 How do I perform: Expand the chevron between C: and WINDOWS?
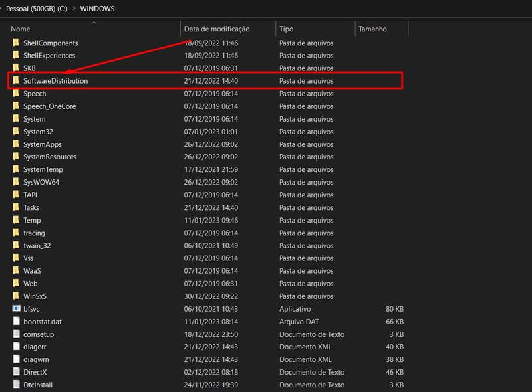(x=74, y=8)
